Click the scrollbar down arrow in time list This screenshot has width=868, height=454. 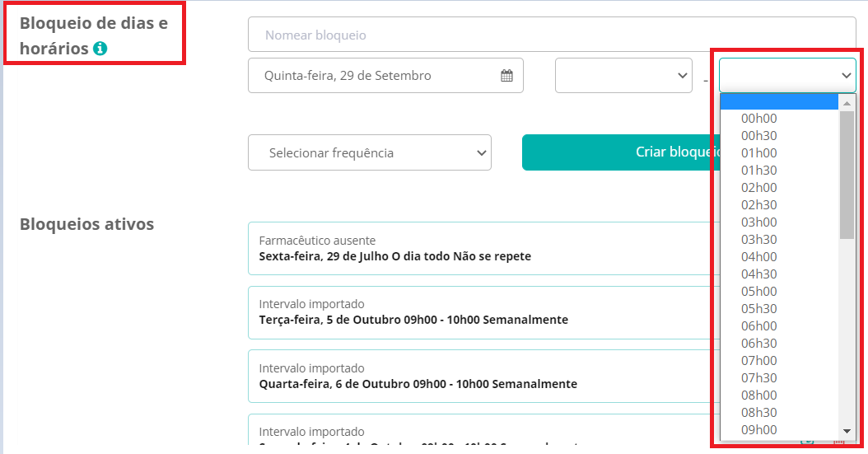tap(847, 431)
